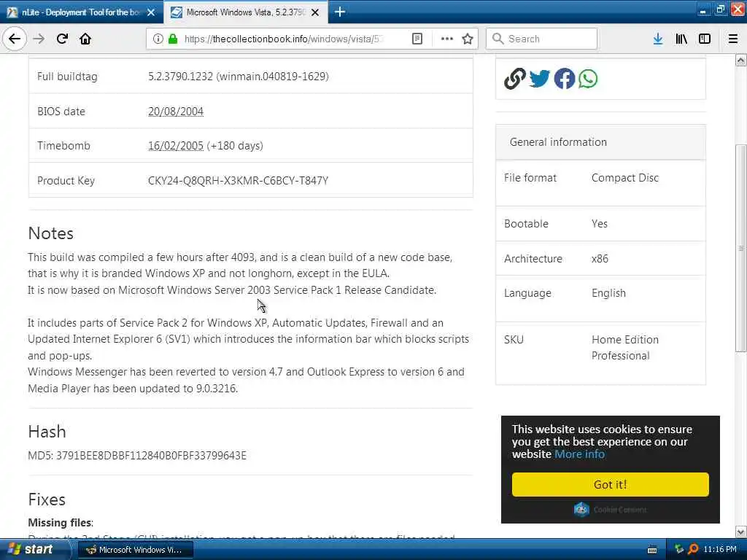This screenshot has height=560, width=747.
Task: Click the Cookie Consent logo link
Action: (x=611, y=510)
